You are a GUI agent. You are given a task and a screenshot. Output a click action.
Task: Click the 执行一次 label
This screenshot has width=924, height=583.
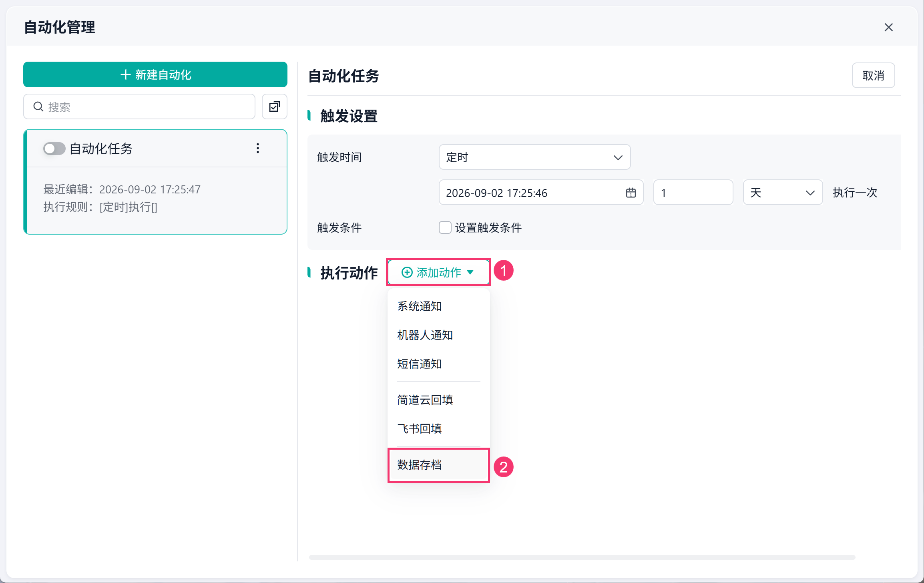855,193
